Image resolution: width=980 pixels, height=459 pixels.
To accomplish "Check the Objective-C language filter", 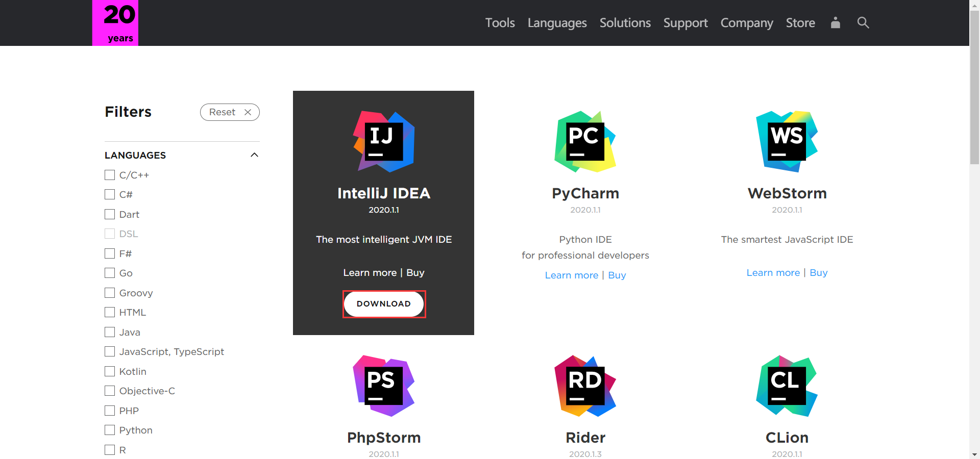I will [110, 391].
